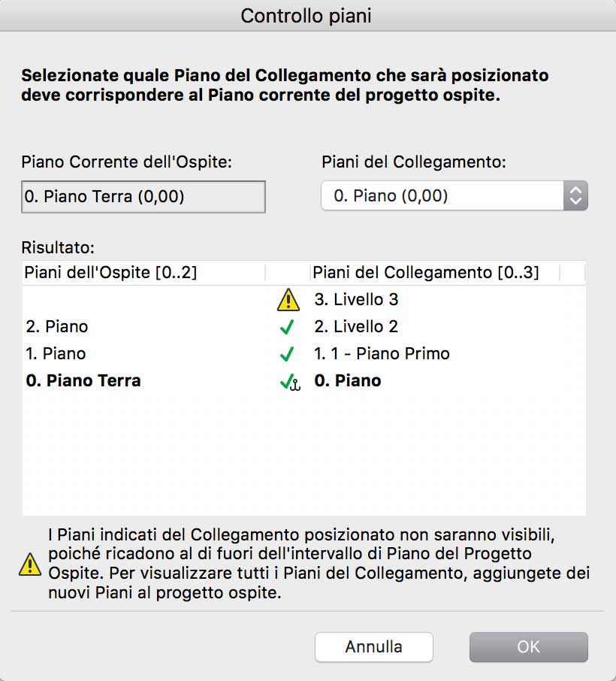Click the green checkmark next to Livello 2

tap(286, 328)
